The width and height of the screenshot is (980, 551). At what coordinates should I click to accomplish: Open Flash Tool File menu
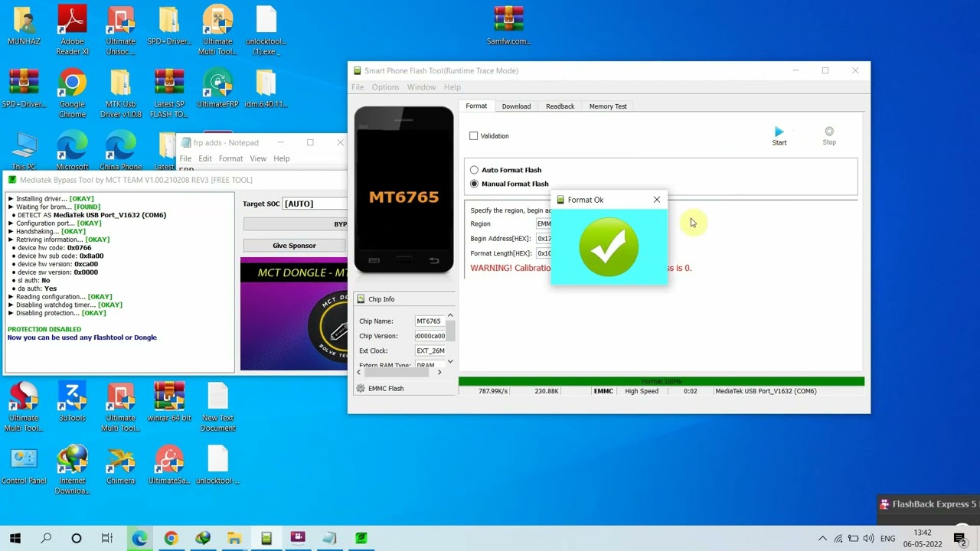click(x=358, y=87)
